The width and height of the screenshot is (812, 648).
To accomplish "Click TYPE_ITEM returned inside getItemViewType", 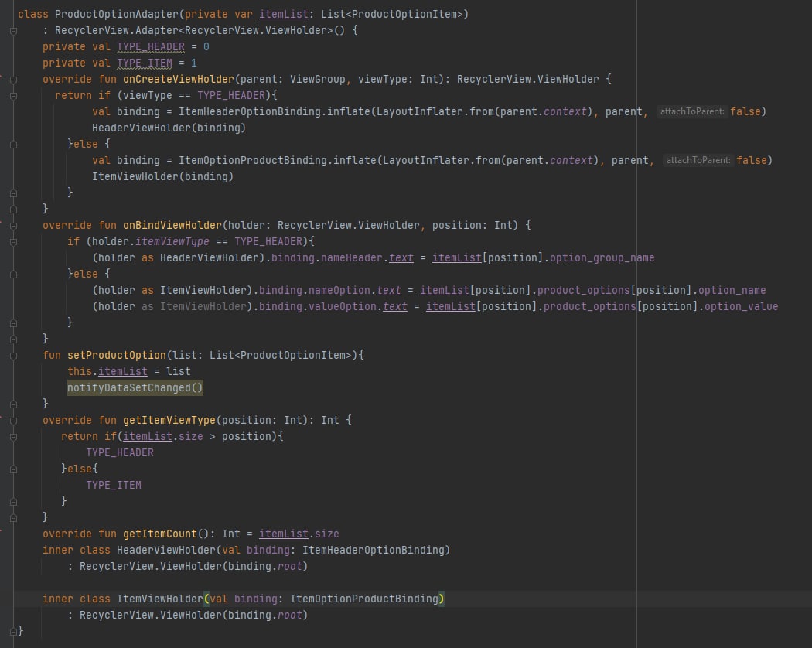I will 114,486.
